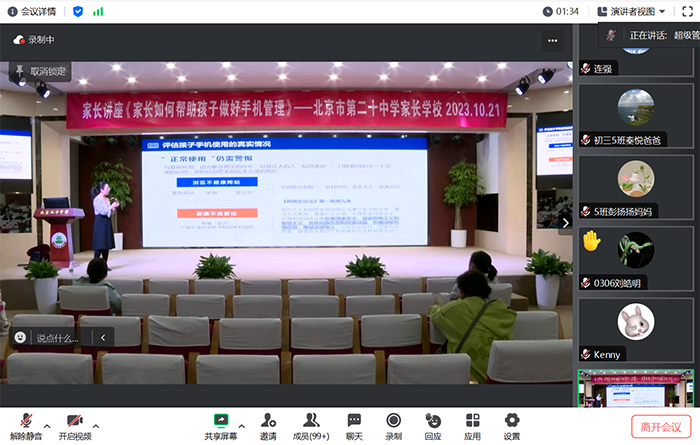
Task: Open the 聊天 chat panel
Action: click(x=354, y=426)
